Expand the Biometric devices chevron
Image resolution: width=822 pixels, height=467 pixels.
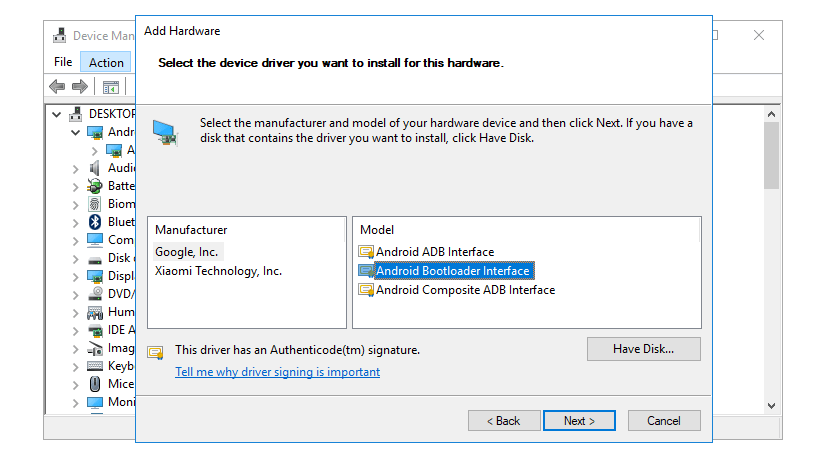(75, 205)
